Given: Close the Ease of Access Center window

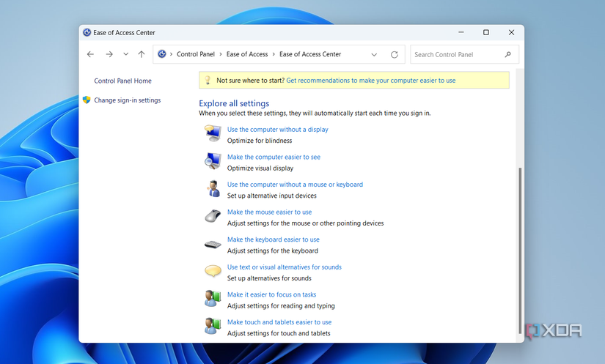Looking at the screenshot, I should [511, 32].
